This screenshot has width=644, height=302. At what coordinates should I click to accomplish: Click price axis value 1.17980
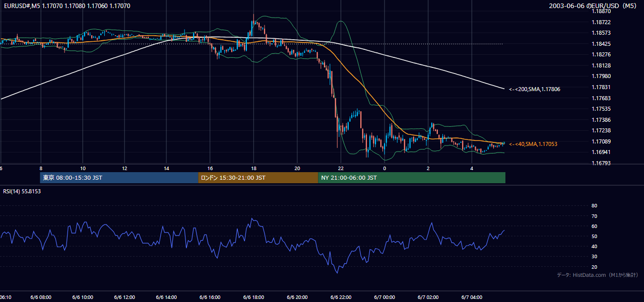point(601,76)
